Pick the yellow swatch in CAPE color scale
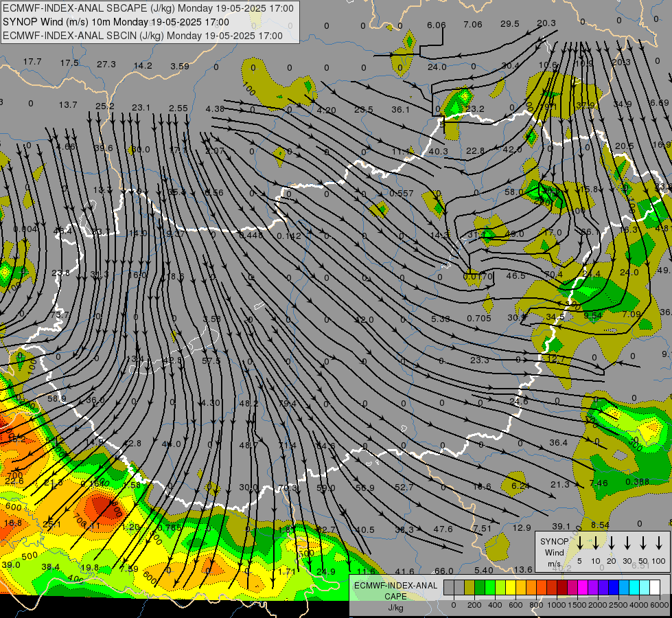Image resolution: width=672 pixels, height=618 pixels. click(x=511, y=588)
